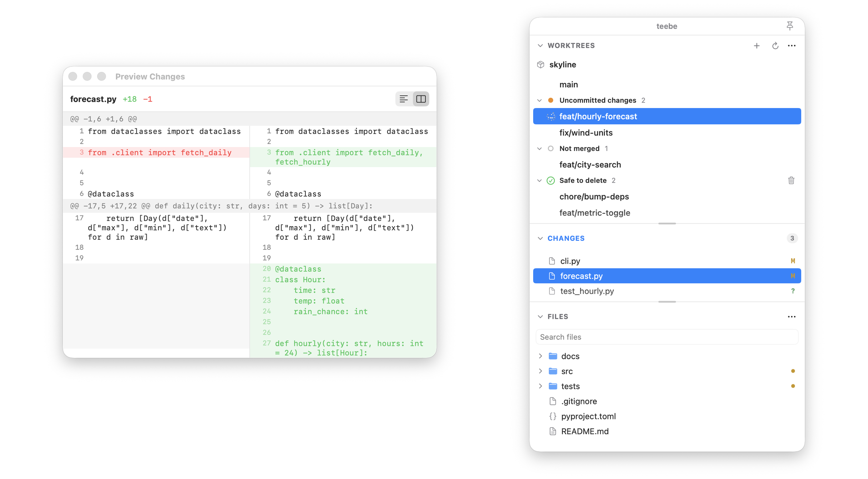The width and height of the screenshot is (868, 479).
Task: Open the Files section more options menu
Action: click(x=792, y=317)
